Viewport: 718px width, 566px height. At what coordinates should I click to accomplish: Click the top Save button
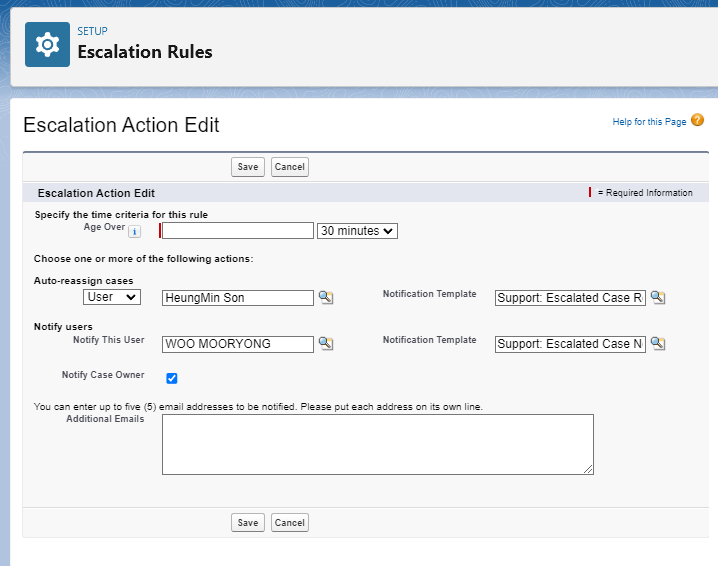[248, 167]
